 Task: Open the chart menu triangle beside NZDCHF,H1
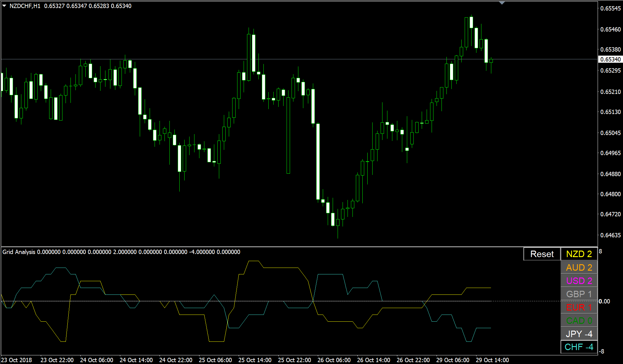pyautogui.click(x=4, y=6)
